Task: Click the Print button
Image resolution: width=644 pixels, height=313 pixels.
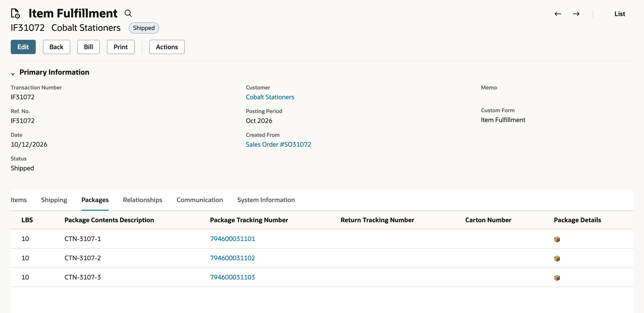Action: coord(121,47)
